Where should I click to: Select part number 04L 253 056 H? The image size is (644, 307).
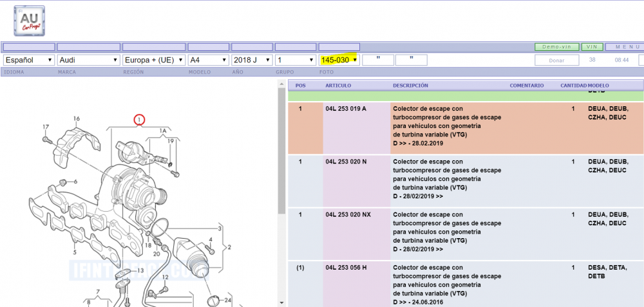tap(346, 268)
